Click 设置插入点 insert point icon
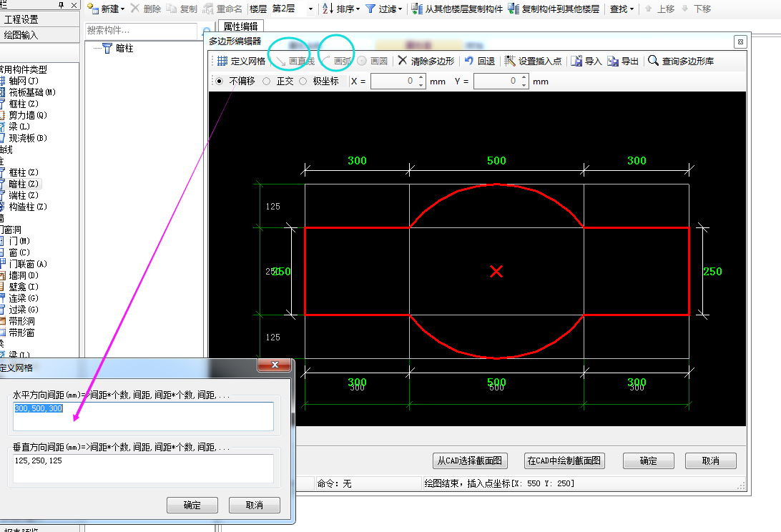 coord(509,61)
